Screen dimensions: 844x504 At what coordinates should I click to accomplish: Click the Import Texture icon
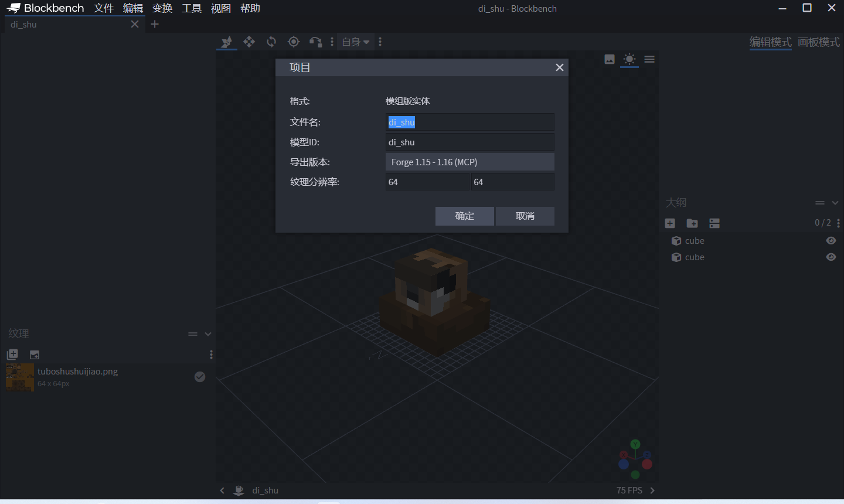(x=12, y=354)
